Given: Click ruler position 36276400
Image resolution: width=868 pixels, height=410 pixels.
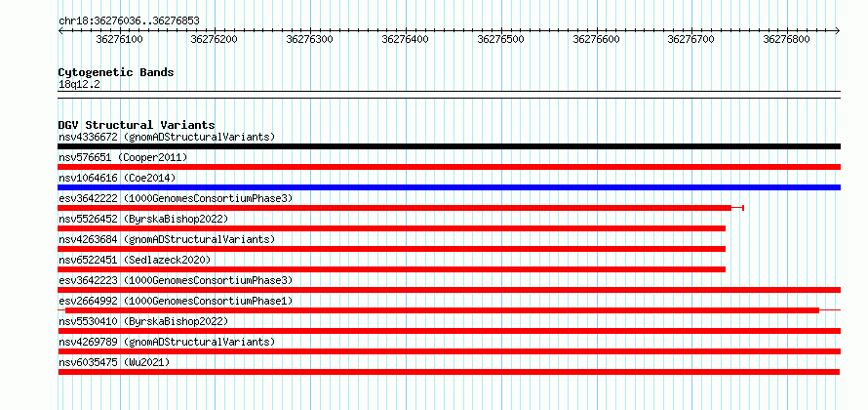Looking at the screenshot, I should pyautogui.click(x=405, y=40).
